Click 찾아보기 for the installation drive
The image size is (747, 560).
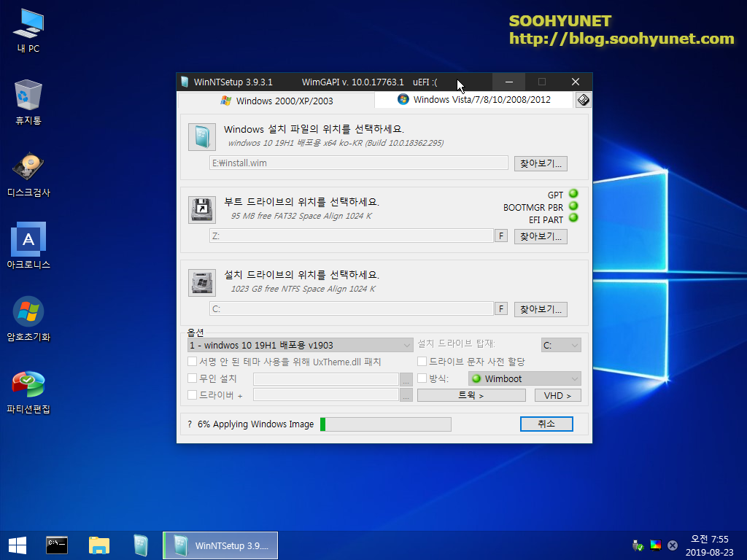(541, 309)
